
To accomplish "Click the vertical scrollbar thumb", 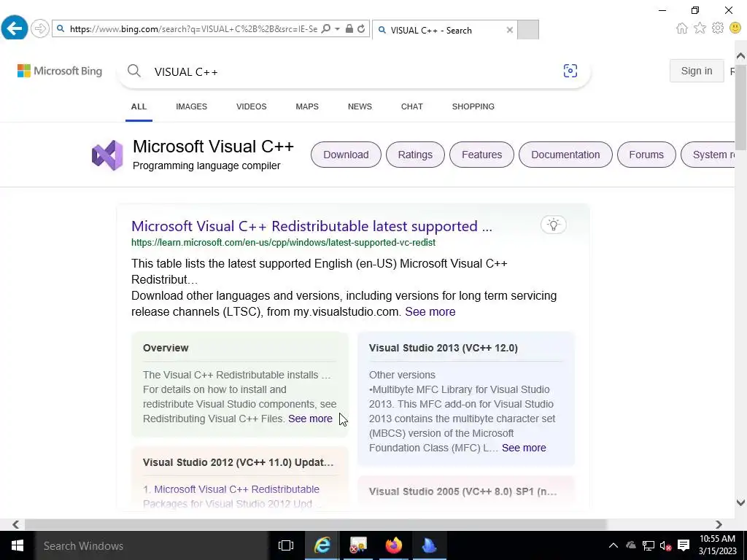I will pos(740,107).
